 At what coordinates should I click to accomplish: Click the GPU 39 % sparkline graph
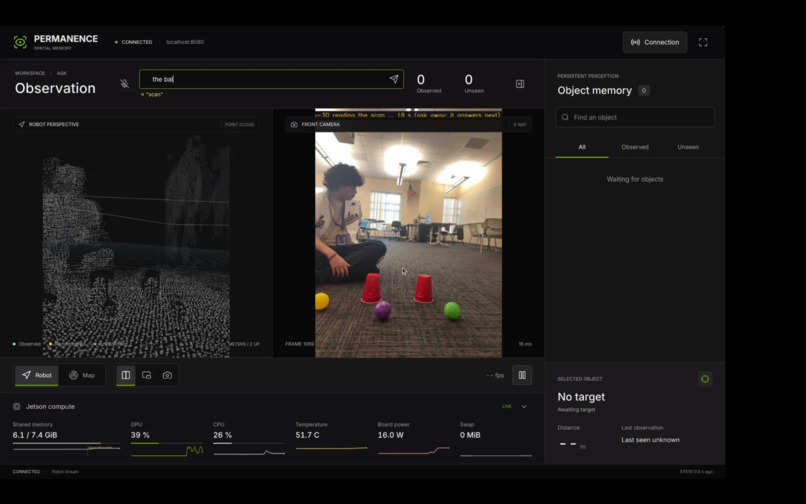pyautogui.click(x=167, y=451)
